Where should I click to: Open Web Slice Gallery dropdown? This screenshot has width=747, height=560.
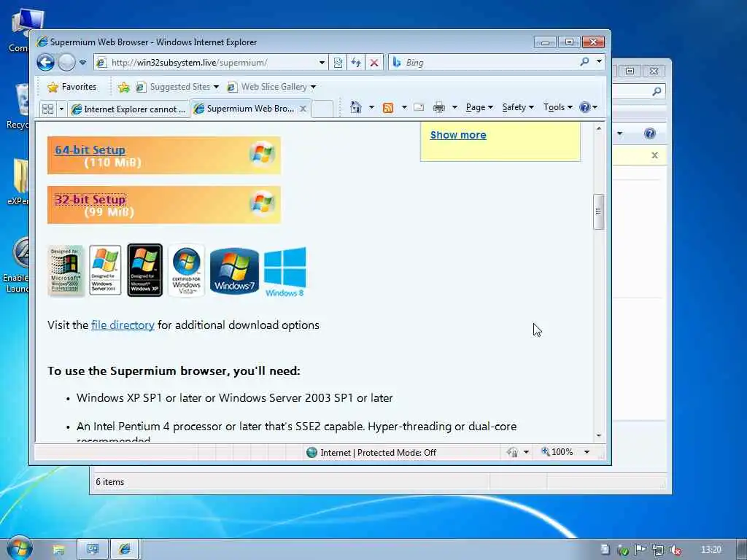(271, 87)
